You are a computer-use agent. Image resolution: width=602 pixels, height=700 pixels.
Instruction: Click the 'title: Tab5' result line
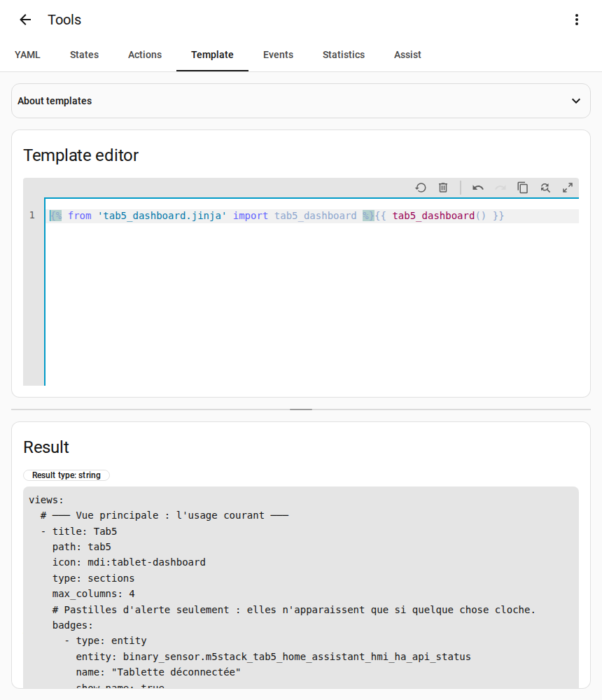85,531
